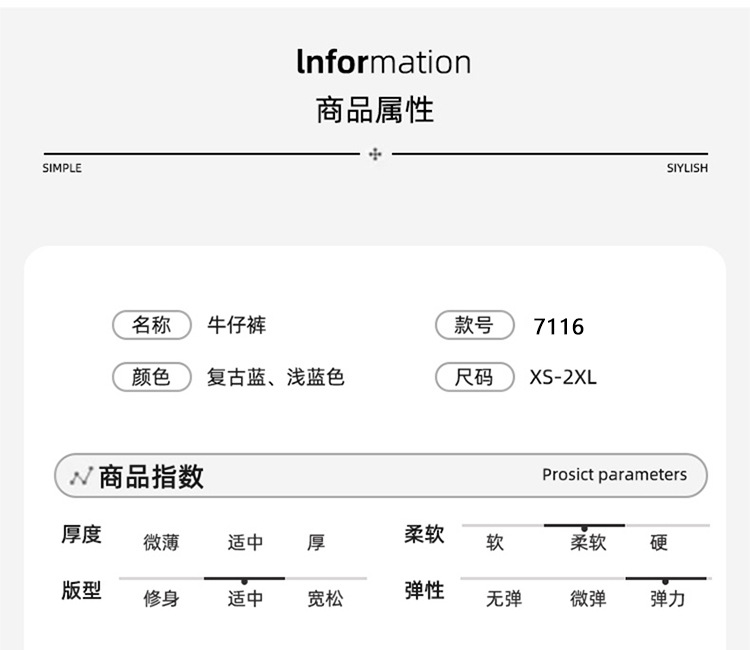The image size is (750, 650).
Task: Click the 版型 适中 slider marker
Action: [x=244, y=582]
